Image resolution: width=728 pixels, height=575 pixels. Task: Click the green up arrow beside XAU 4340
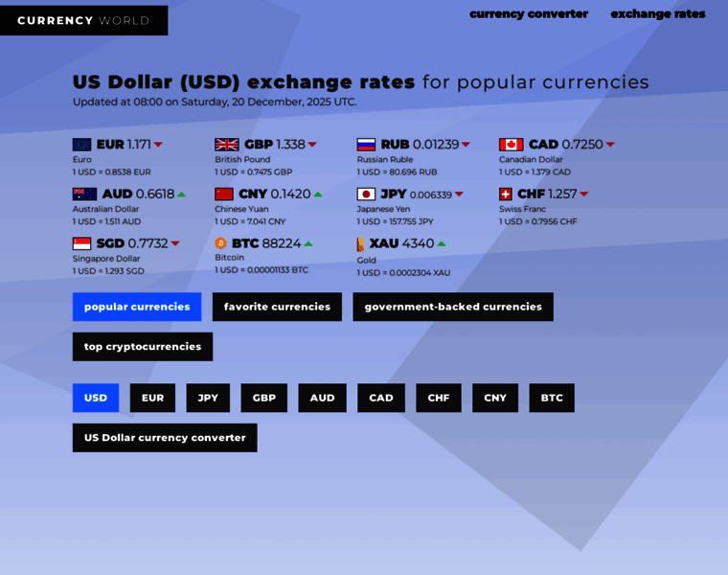pyautogui.click(x=442, y=243)
